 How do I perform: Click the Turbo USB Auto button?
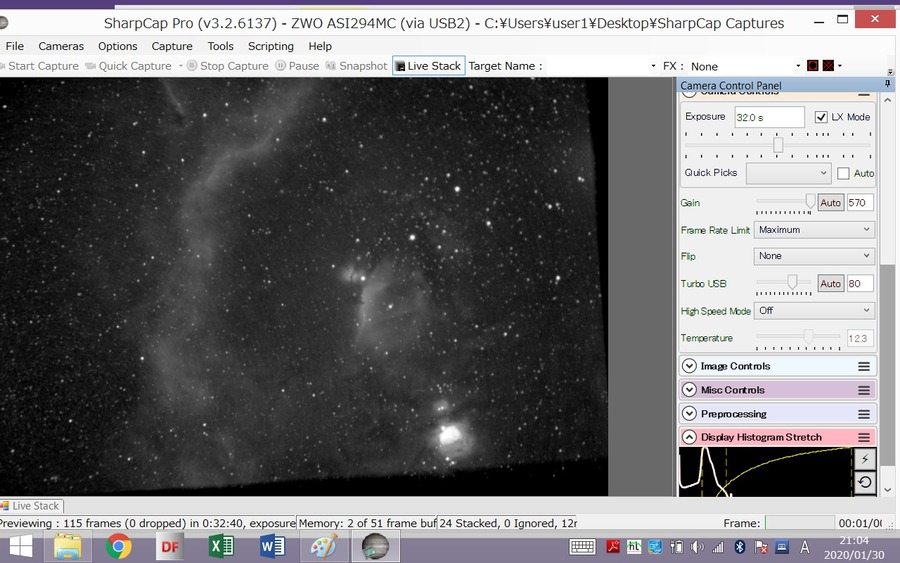830,284
